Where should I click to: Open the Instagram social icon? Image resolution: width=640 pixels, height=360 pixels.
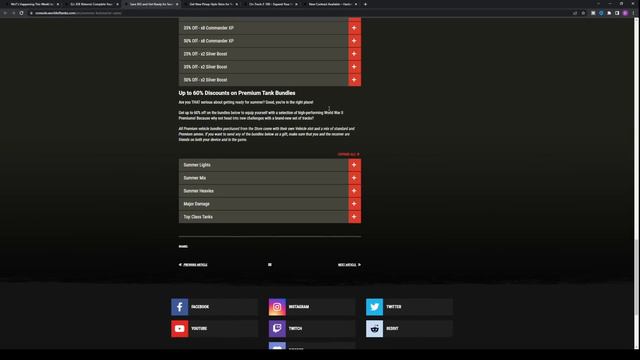277,307
